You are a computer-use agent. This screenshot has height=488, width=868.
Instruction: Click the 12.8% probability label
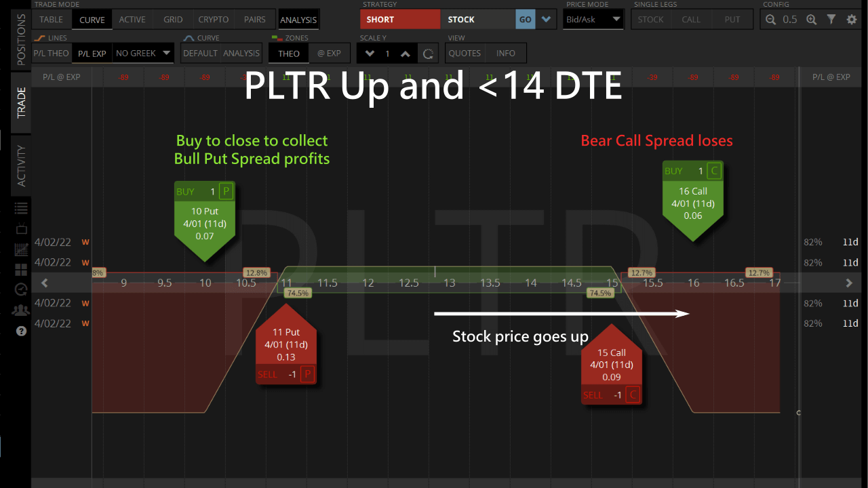(x=257, y=272)
